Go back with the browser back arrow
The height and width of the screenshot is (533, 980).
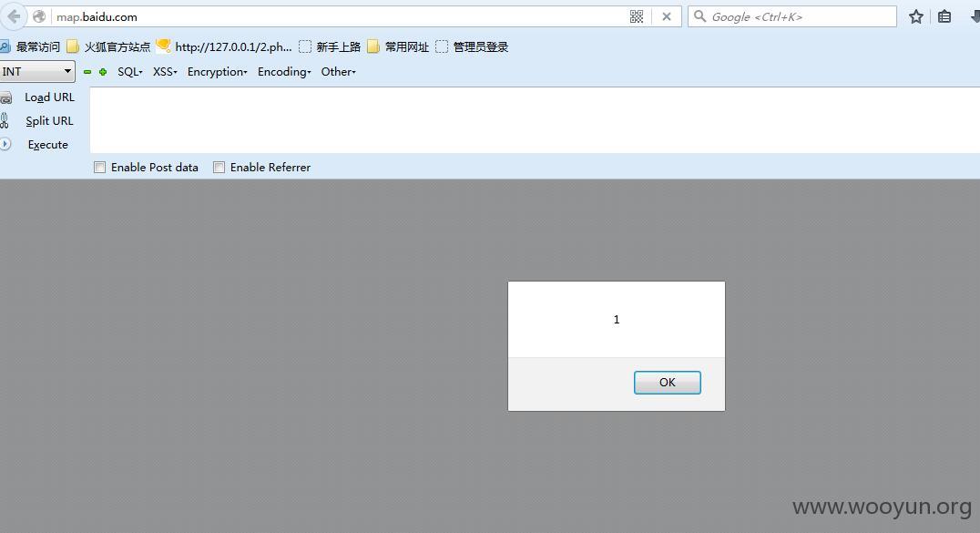(13, 17)
